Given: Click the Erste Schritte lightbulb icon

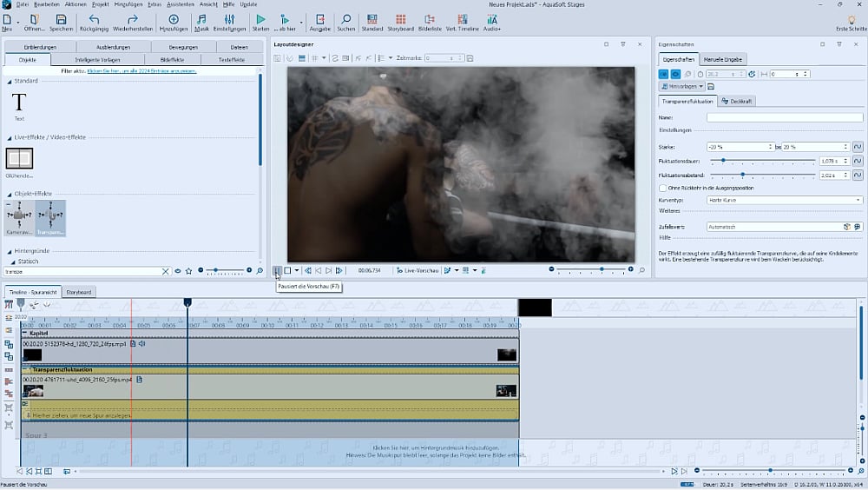Looking at the screenshot, I should 851,18.
